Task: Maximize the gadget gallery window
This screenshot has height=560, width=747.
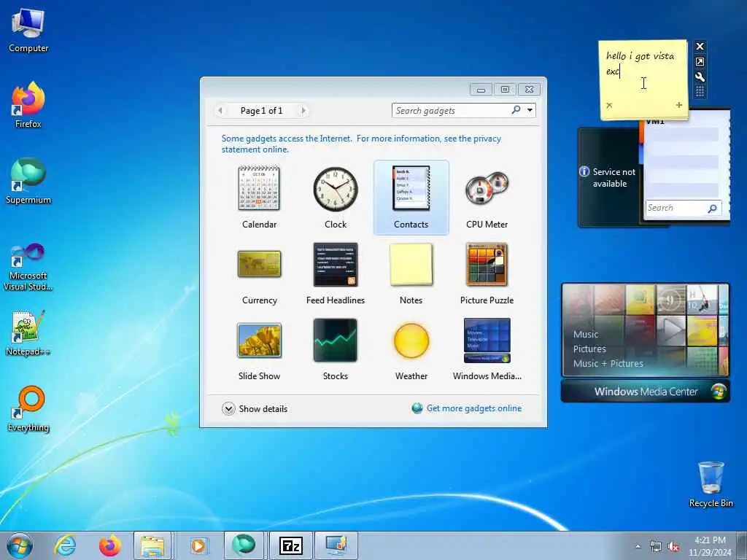Action: pyautogui.click(x=505, y=90)
